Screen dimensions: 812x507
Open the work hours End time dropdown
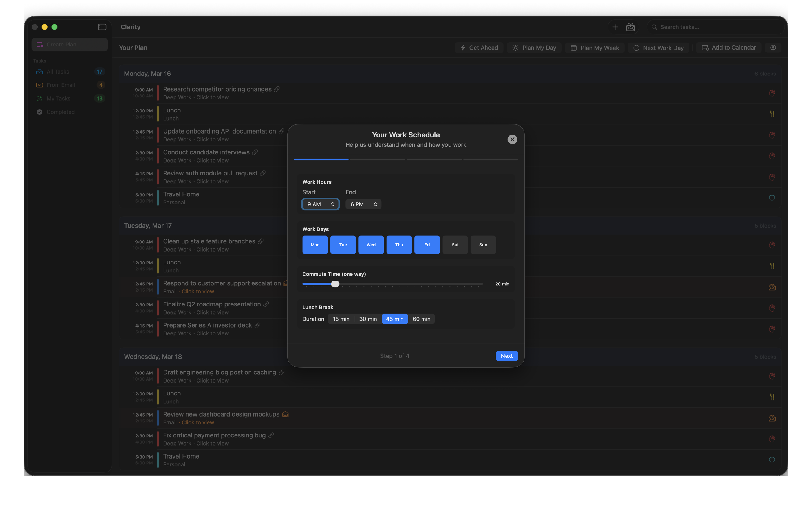click(363, 204)
